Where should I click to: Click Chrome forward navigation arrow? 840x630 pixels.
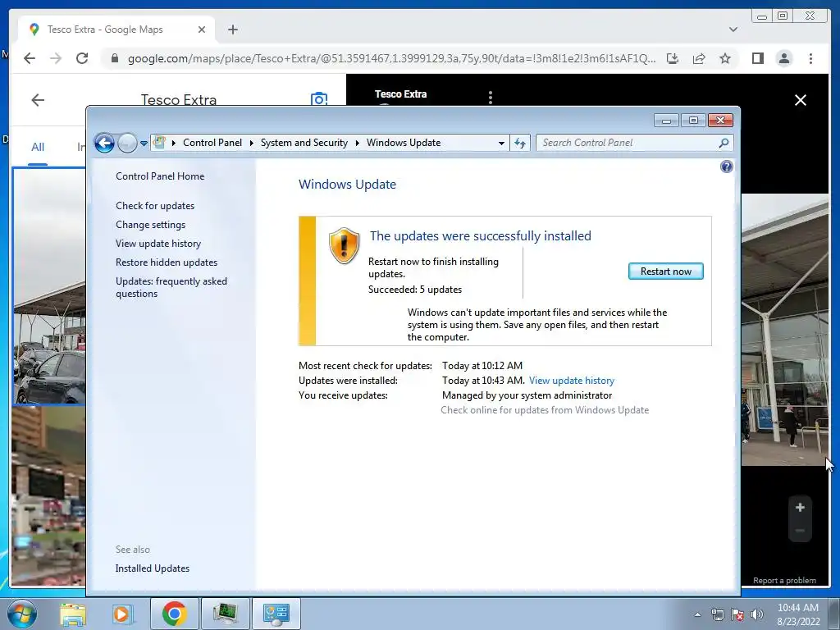56,58
